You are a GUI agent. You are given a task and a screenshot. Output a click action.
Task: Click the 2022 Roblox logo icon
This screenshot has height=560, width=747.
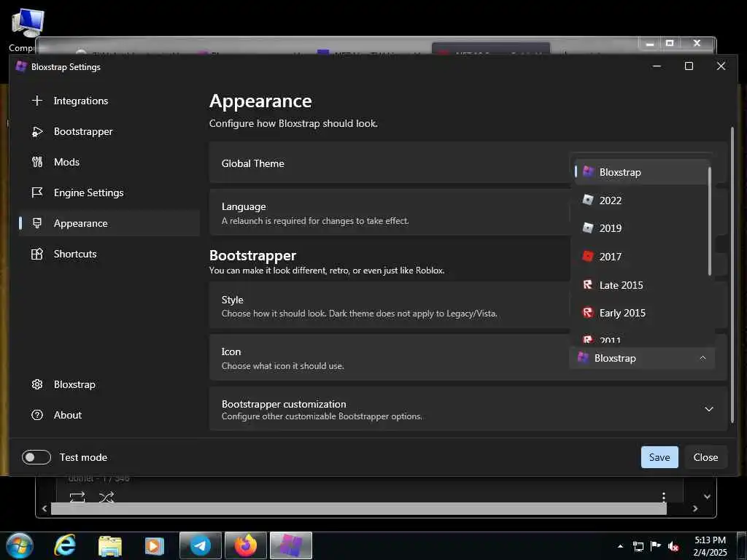coord(588,200)
